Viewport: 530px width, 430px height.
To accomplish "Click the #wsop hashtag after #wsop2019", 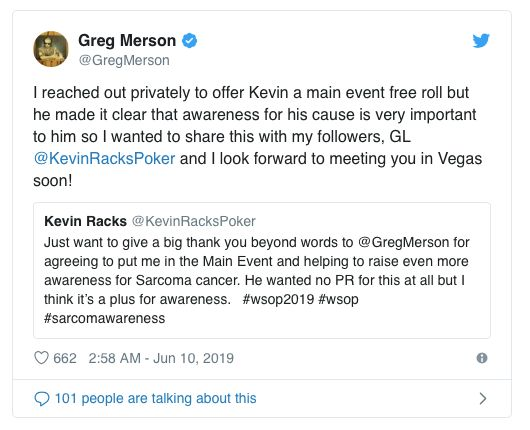I will tap(338, 300).
